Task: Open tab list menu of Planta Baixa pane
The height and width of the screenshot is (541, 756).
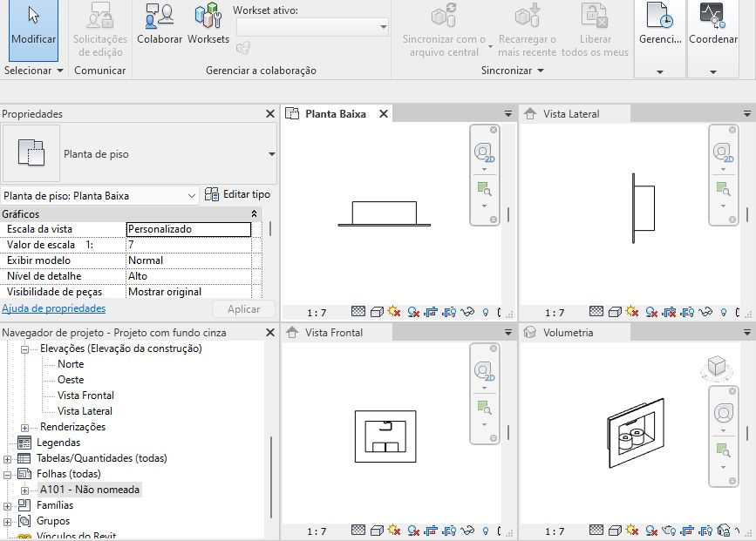Action: pos(508,114)
